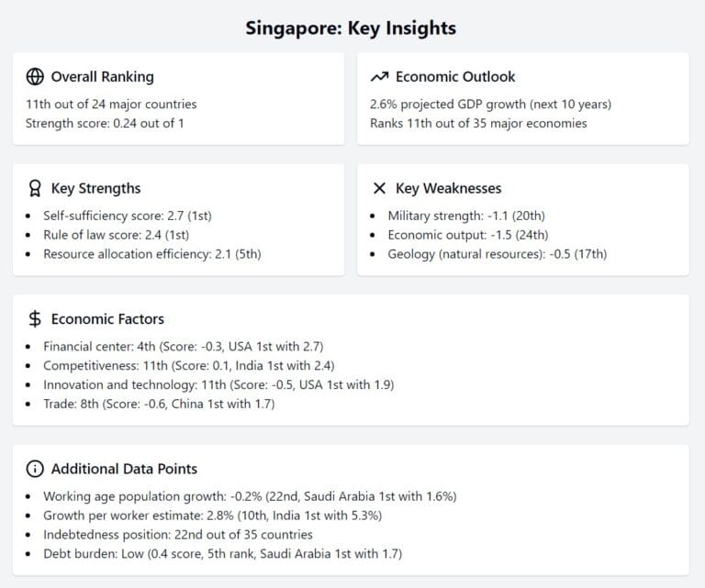Click the dollar sign icon beside Economic Factors
Screen dimensions: 705x588
pyautogui.click(x=36, y=319)
